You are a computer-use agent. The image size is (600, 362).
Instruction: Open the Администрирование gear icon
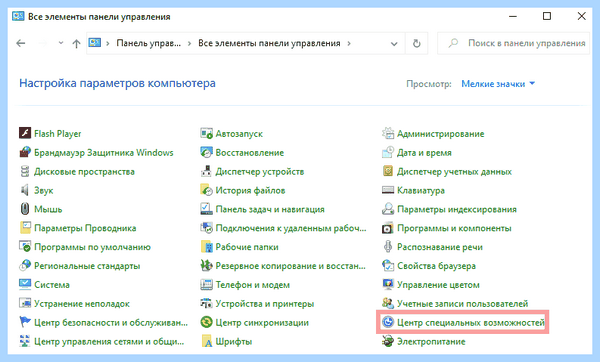click(388, 133)
